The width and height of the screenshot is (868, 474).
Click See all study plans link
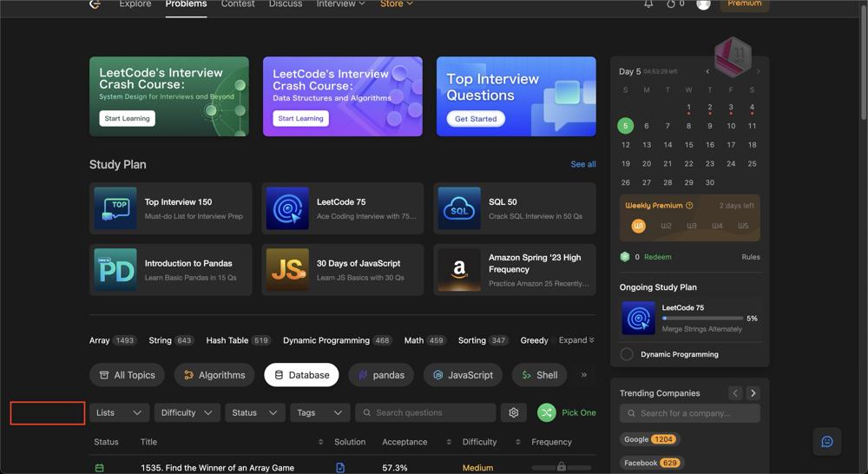pos(582,164)
